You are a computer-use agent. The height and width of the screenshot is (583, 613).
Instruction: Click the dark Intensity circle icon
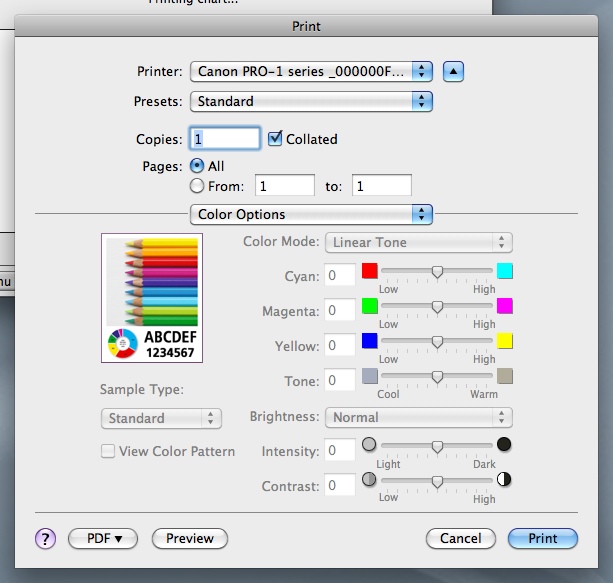(504, 445)
